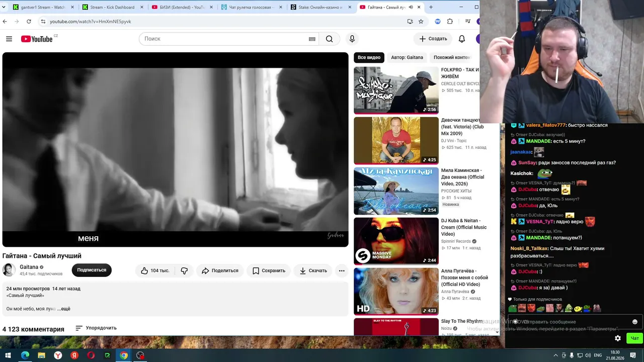Image resolution: width=644 pixels, height=362 pixels.
Task: Subscribe with the Подписаться button
Action: [x=92, y=270]
